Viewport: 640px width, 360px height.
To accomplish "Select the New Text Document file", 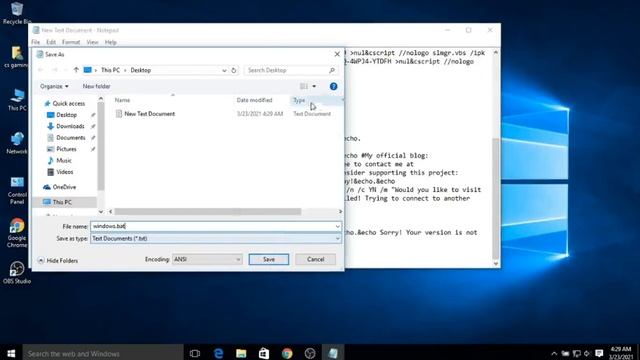I will 145,114.
